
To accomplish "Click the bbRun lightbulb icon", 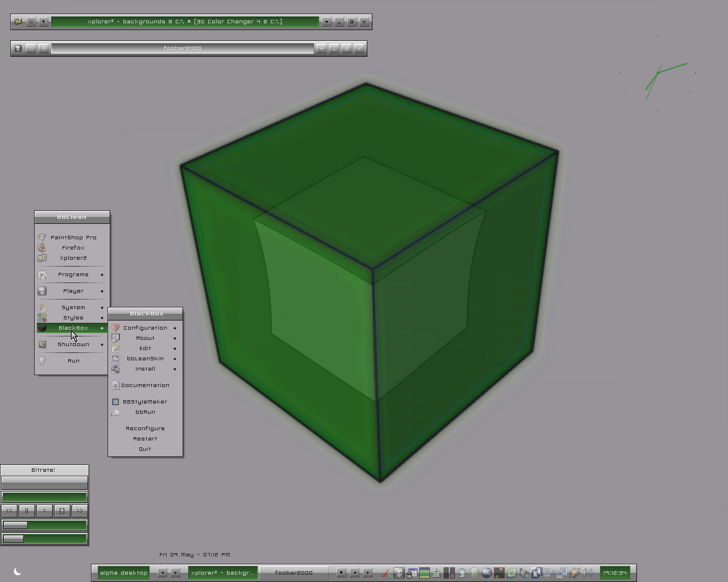I will pyautogui.click(x=115, y=411).
